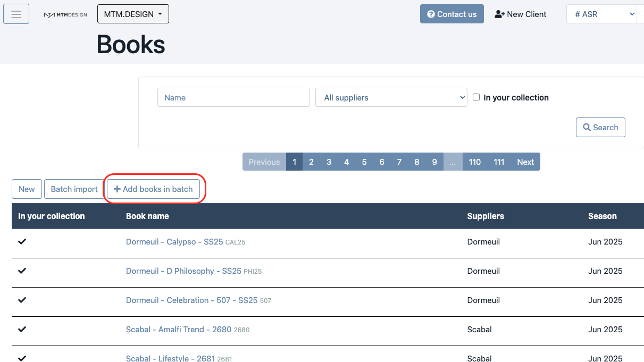
Task: Click the In your collection column header
Action: 52,216
